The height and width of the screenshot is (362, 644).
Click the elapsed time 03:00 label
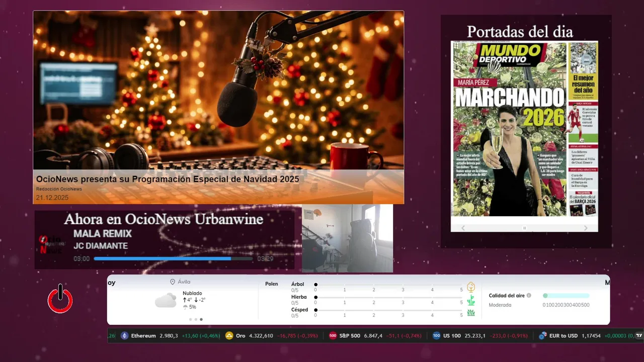82,259
